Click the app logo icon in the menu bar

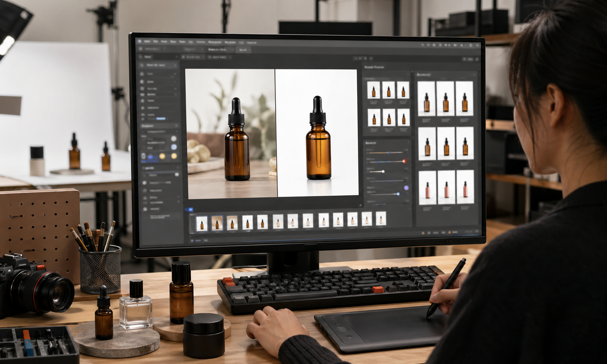click(139, 41)
